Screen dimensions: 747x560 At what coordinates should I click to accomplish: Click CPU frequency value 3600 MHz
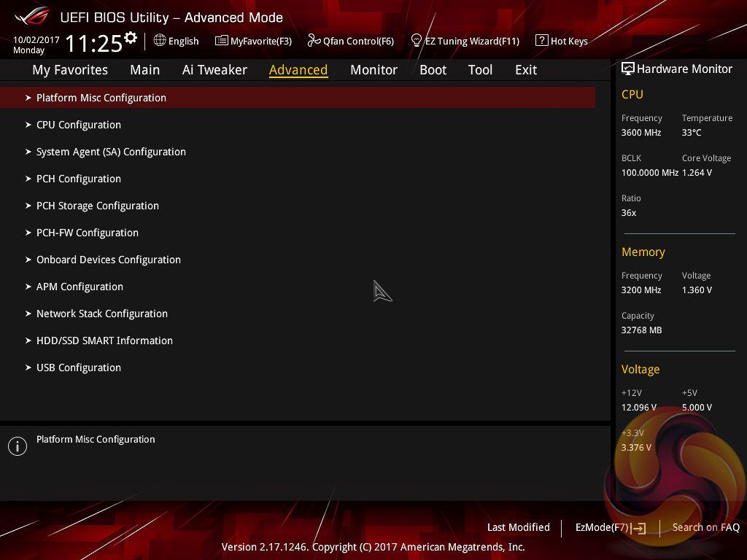[640, 133]
